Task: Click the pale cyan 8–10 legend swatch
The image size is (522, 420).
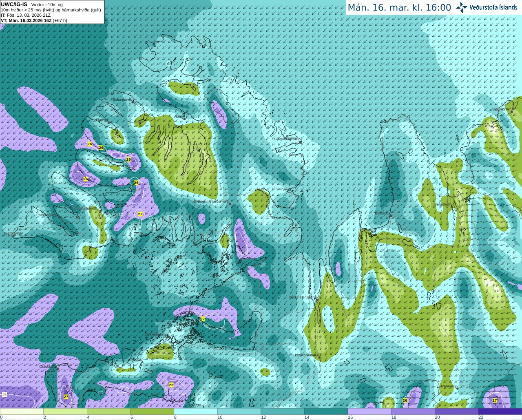Action: (x=196, y=411)
